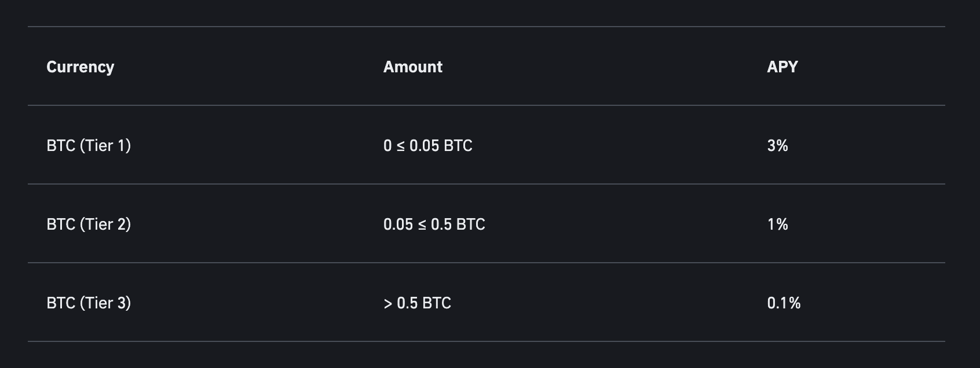Screen dimensions: 980x368
Task: Select the BTC (Tier 2) currency cell
Action: [89, 225]
